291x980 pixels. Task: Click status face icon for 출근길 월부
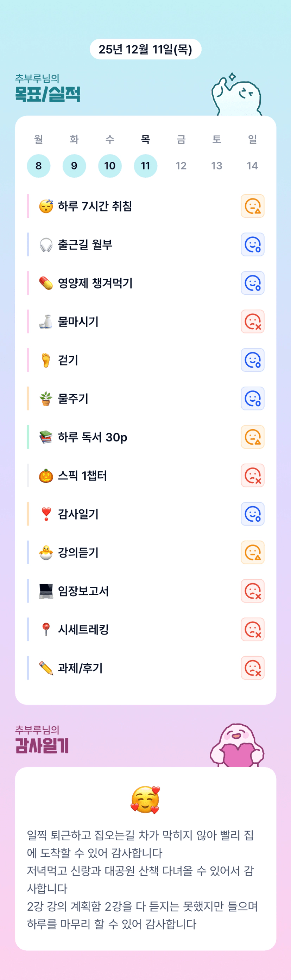click(x=252, y=244)
